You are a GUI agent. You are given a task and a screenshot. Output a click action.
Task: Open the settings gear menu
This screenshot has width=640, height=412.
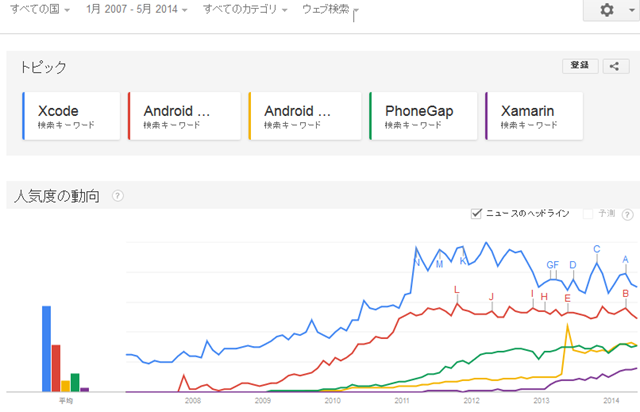613,10
